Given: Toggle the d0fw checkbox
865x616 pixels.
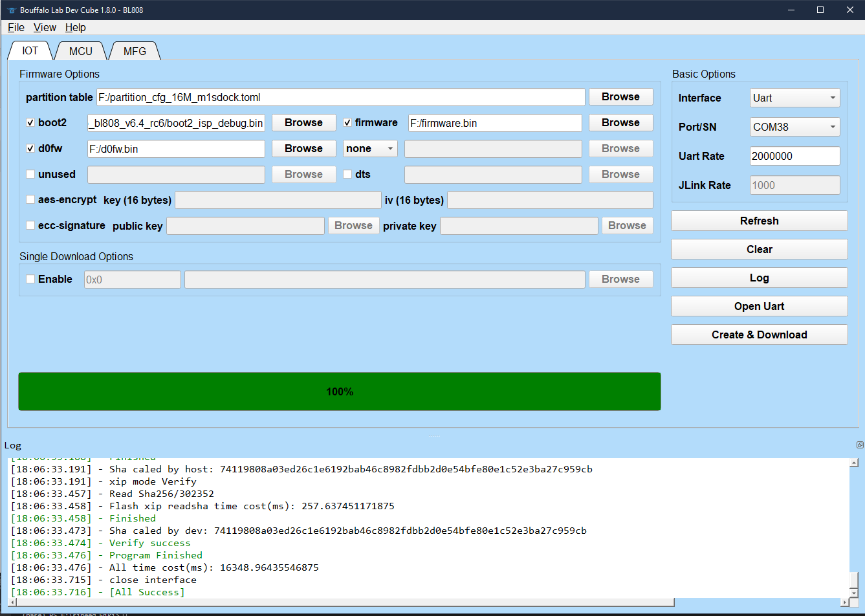Looking at the screenshot, I should (30, 148).
